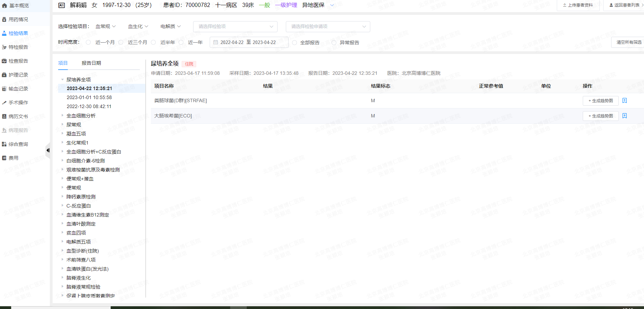Expand the 全血细胞分析 tree node
Viewport: 644px width, 309px height.
point(62,115)
